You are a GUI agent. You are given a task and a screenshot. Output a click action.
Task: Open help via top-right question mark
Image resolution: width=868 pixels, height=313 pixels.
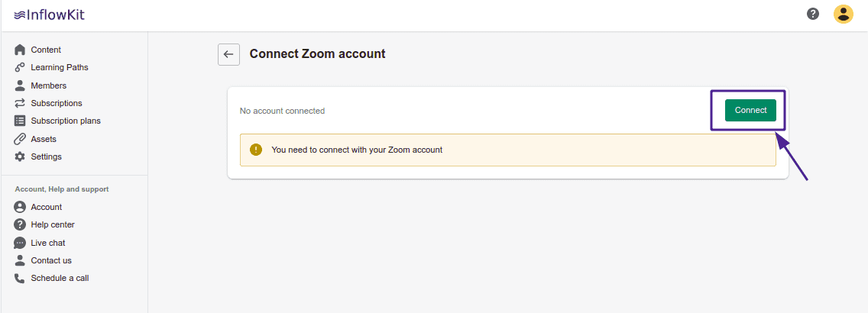point(813,14)
